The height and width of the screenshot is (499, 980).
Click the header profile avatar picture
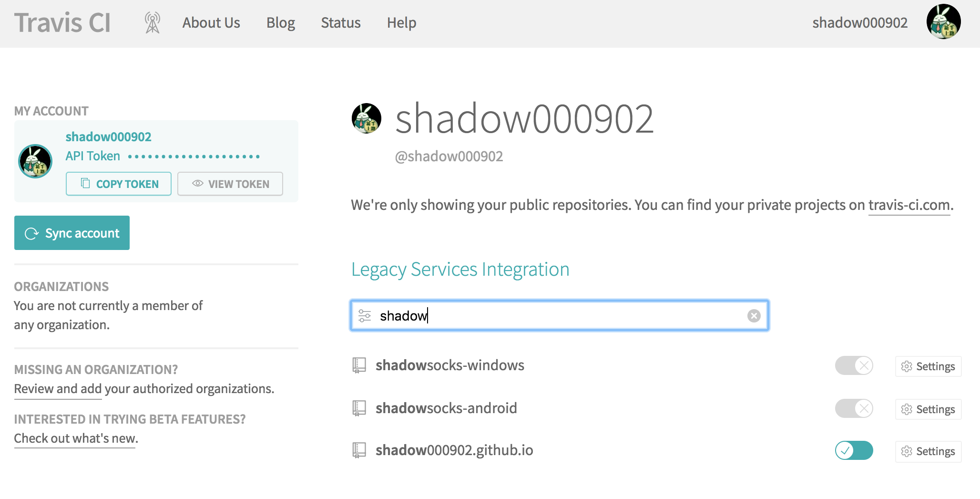[x=944, y=21]
